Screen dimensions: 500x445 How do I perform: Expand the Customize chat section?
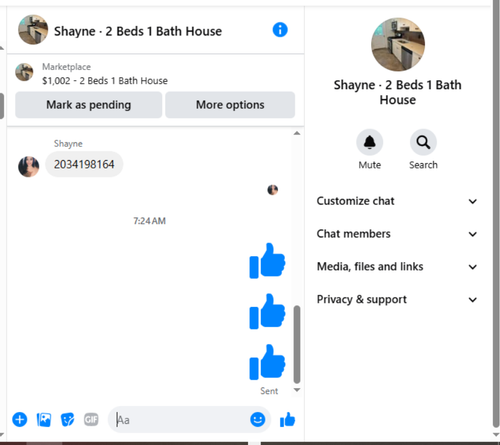click(x=397, y=201)
